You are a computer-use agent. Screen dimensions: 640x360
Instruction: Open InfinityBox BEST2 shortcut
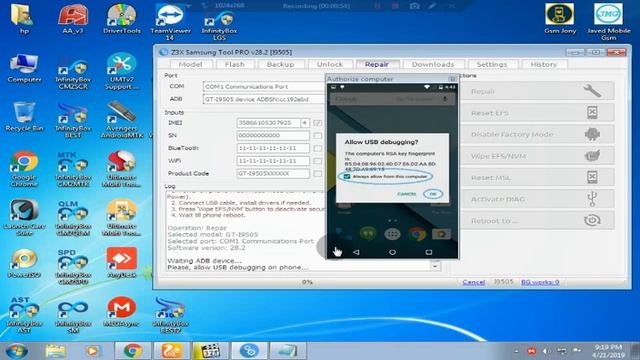tap(170, 315)
